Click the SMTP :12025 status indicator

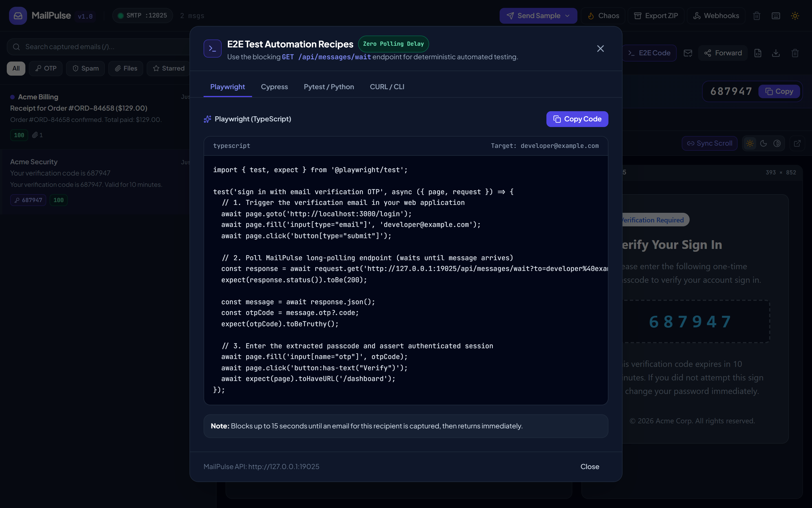(143, 16)
